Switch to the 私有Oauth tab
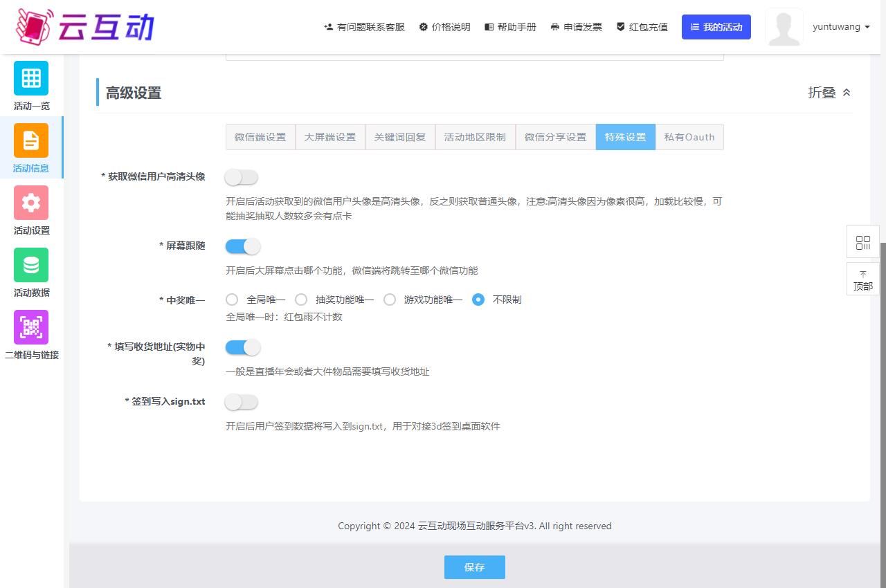Screen dimensions: 886x588 pyautogui.click(x=689, y=137)
